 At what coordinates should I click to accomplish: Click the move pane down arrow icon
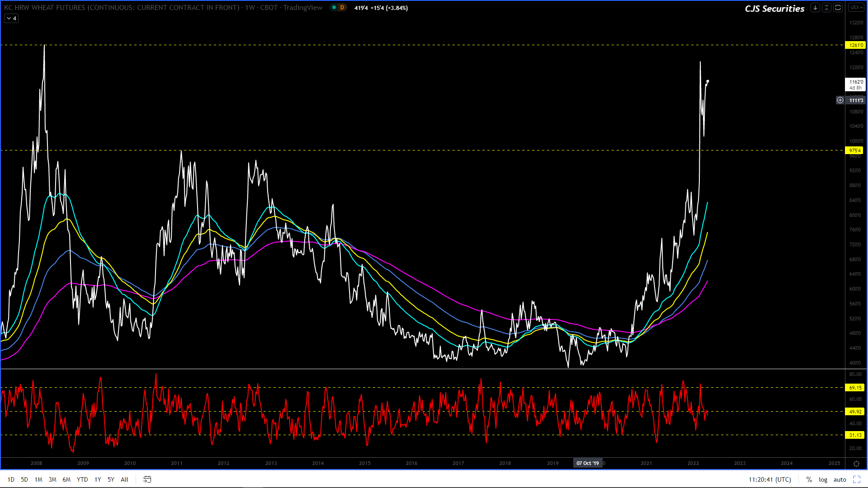tap(815, 8)
